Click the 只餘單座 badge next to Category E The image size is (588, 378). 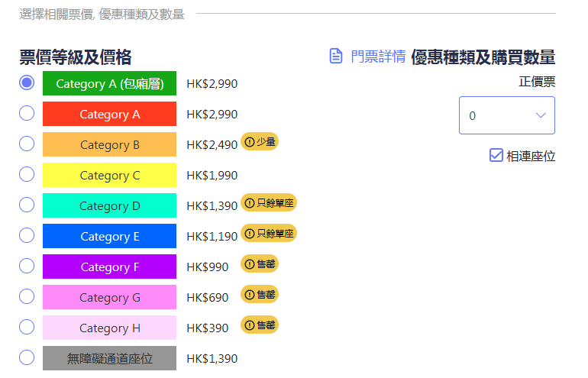click(269, 233)
